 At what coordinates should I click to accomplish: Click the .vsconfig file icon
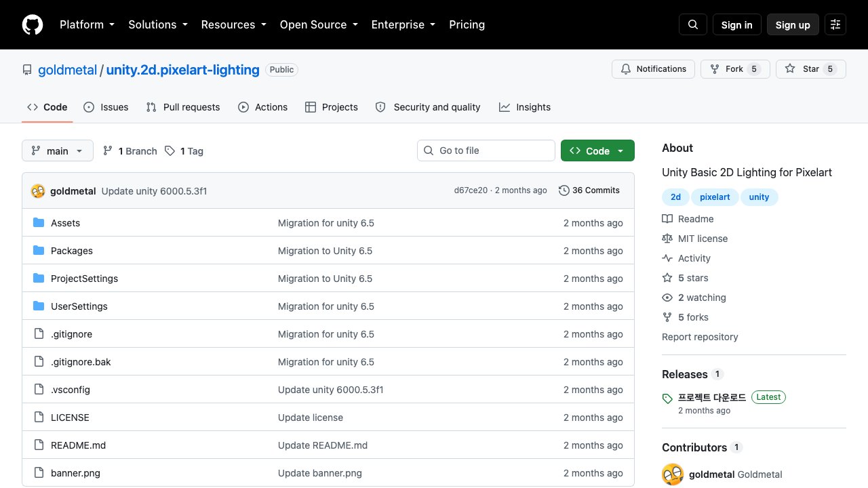point(39,390)
